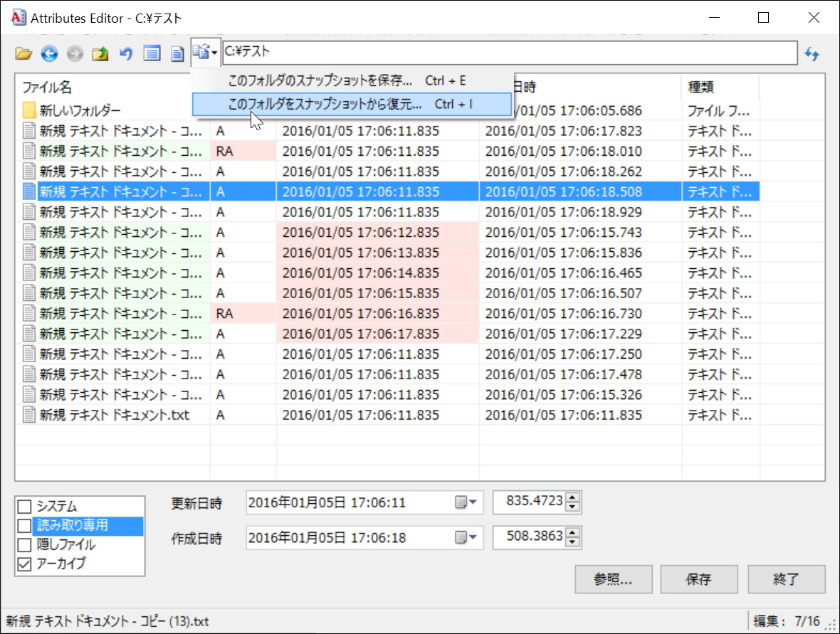The image size is (840, 634).
Task: Choose このフォルダをスナップショットから復元... menu item
Action: (x=352, y=105)
